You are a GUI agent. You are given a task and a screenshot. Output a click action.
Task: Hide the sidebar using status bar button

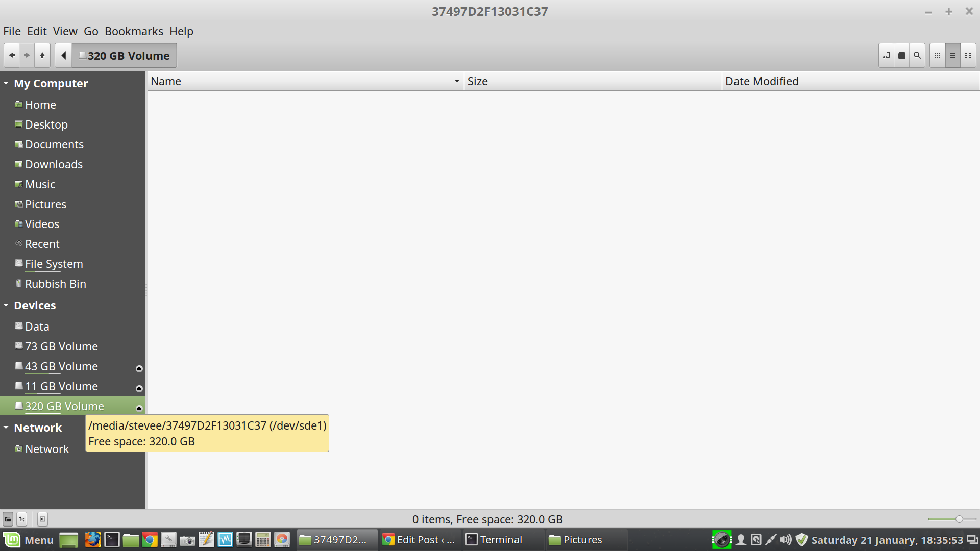(x=42, y=519)
